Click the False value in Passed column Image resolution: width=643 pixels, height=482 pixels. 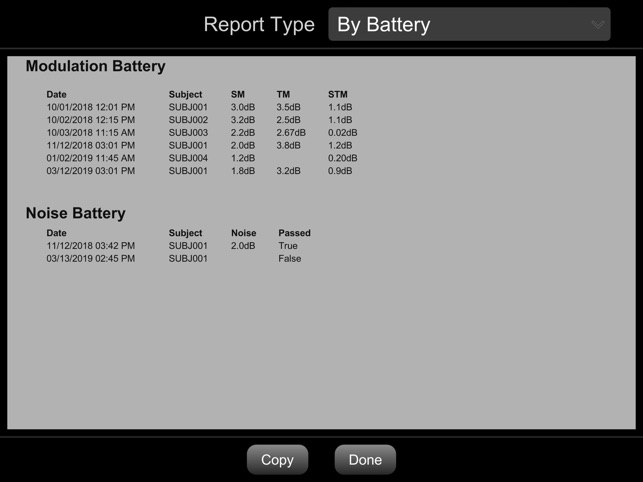(289, 259)
